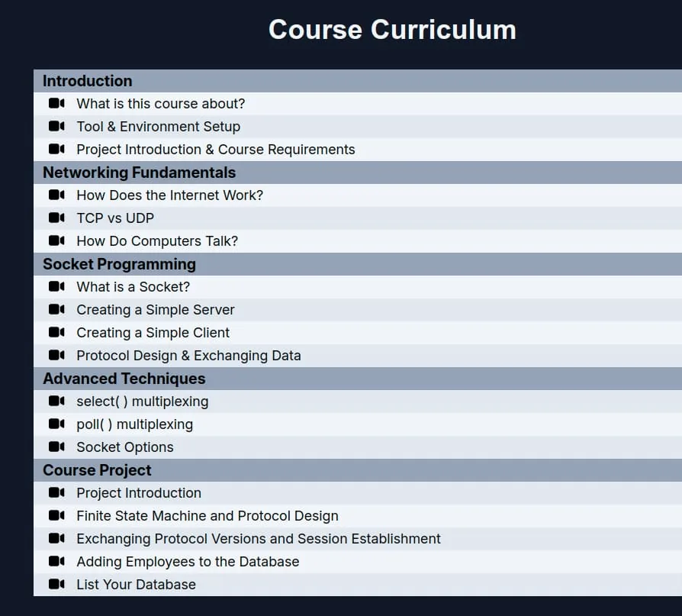Click the video icon beside 'What is this course about?'
This screenshot has height=616, width=682.
point(56,104)
